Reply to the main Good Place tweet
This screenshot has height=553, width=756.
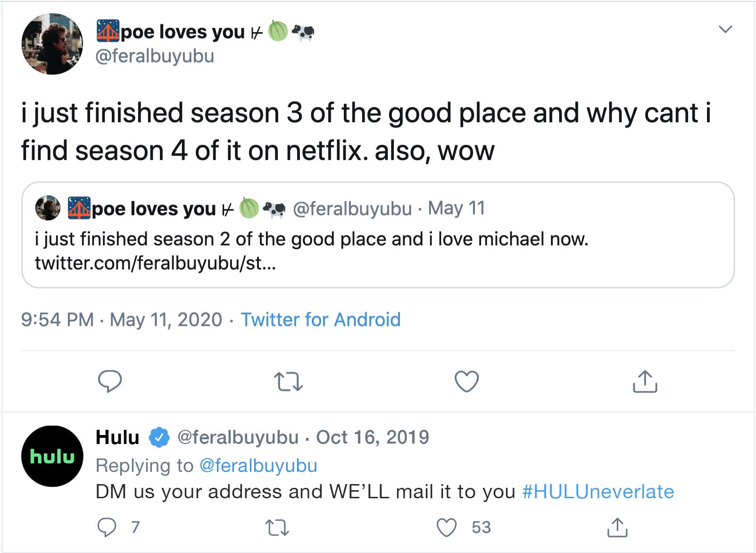point(109,381)
